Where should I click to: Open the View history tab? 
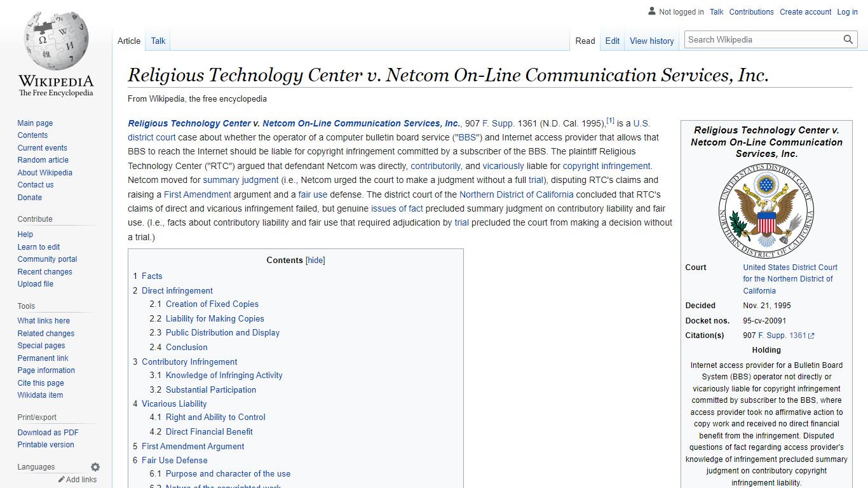pos(651,41)
